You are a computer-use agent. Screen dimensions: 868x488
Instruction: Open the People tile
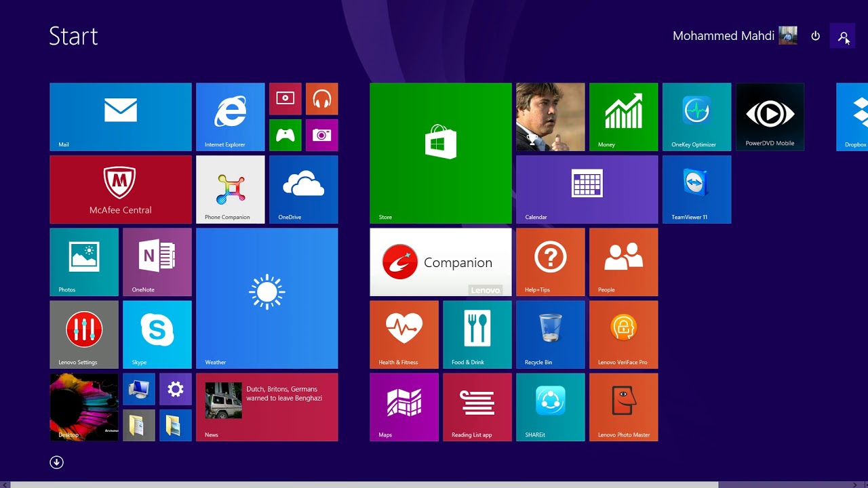coord(624,262)
